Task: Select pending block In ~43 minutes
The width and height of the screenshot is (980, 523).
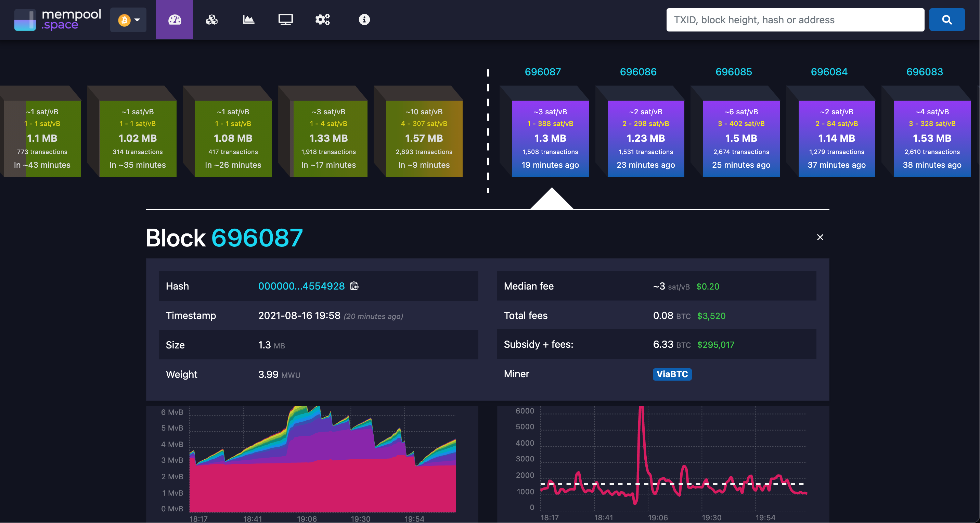Action: (x=42, y=139)
